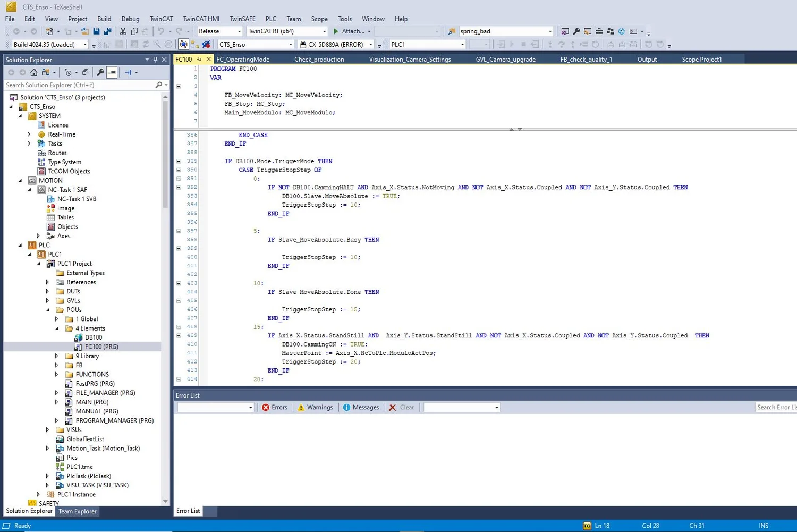Click the Save All icon

107,31
